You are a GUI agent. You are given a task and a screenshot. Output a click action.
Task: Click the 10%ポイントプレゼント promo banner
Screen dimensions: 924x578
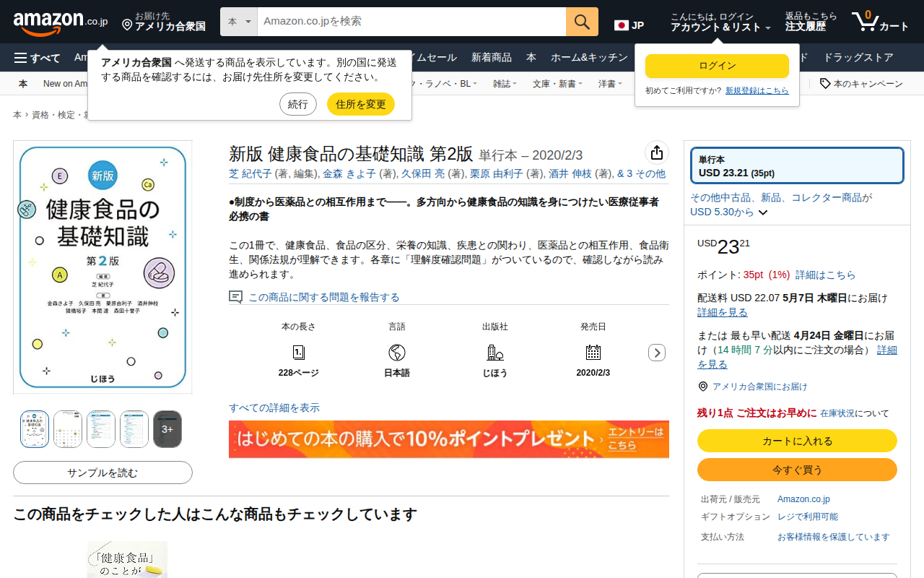pyautogui.click(x=449, y=439)
